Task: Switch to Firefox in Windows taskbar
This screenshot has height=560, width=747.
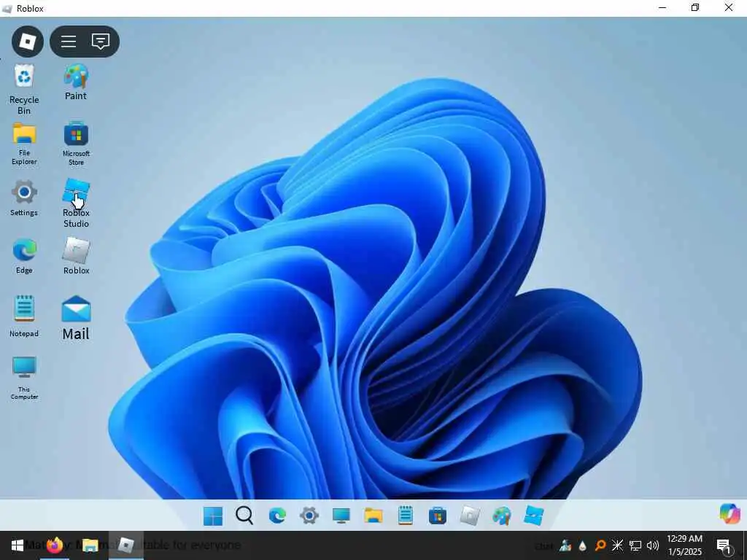Action: click(x=55, y=545)
